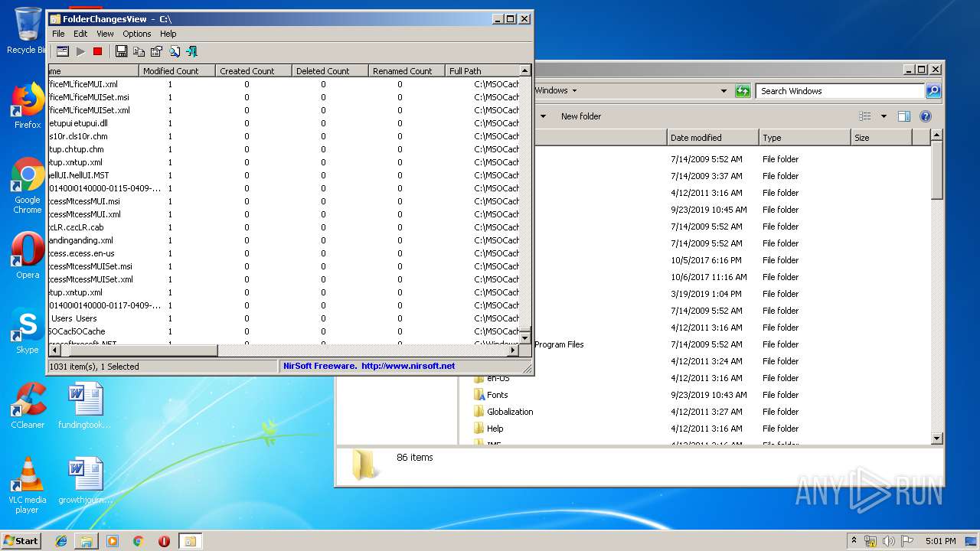
Task: Sort by Modified Count column
Action: [177, 70]
